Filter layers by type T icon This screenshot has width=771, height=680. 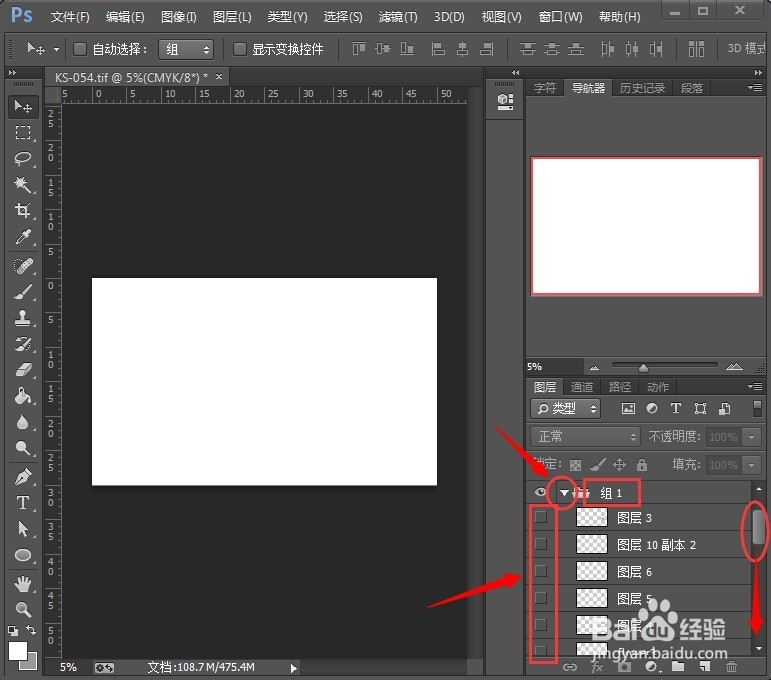click(x=676, y=409)
